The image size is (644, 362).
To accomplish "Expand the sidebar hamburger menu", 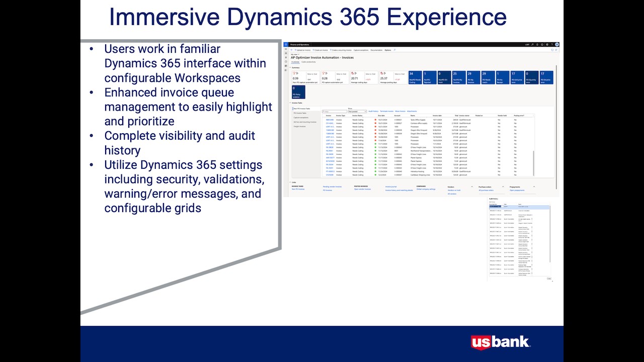I will [x=286, y=49].
